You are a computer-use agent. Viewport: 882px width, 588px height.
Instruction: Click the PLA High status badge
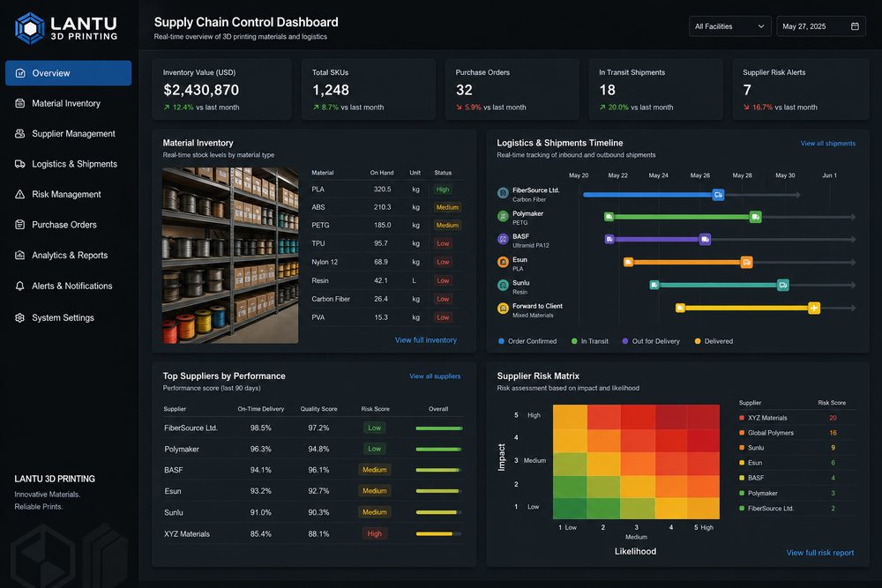443,190
